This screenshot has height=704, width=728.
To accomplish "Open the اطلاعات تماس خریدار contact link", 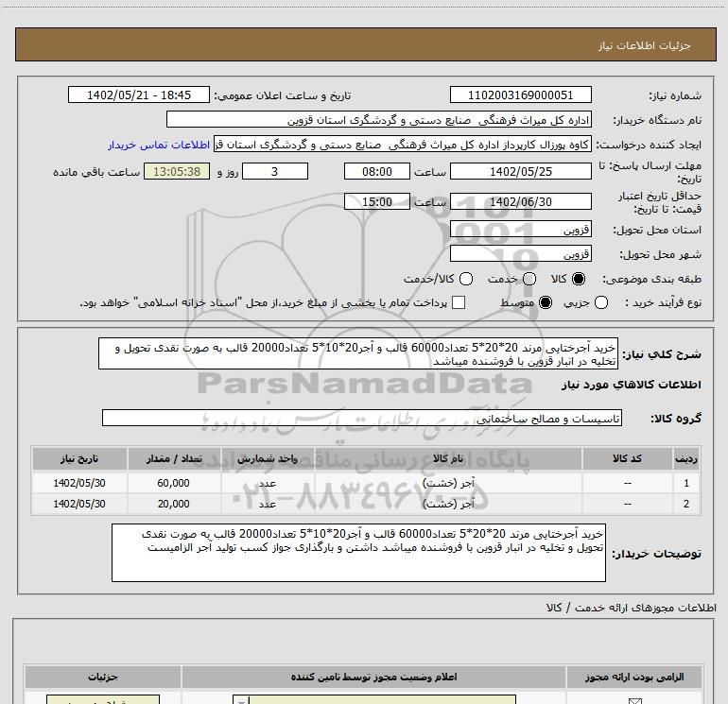I will click(x=159, y=145).
